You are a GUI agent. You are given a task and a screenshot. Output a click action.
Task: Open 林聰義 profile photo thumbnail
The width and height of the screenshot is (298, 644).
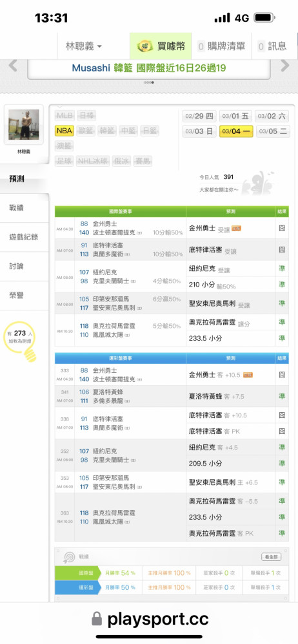[24, 124]
